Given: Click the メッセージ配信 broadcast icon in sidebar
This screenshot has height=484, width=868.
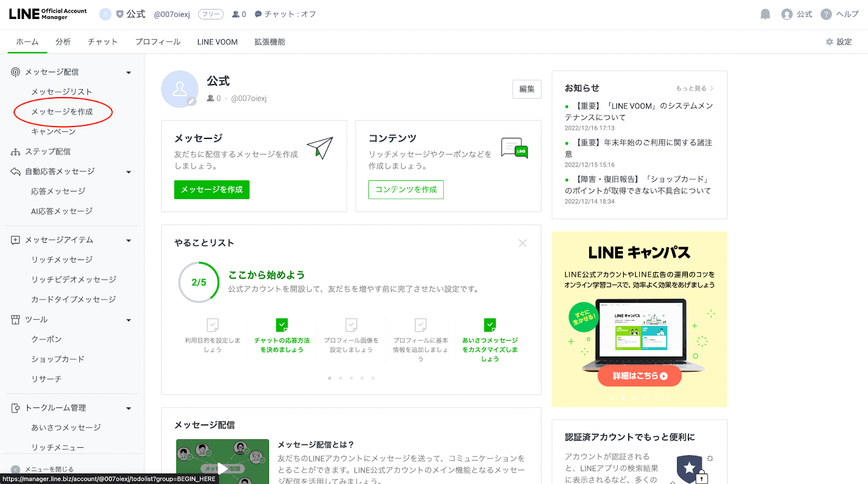Looking at the screenshot, I should click(15, 72).
